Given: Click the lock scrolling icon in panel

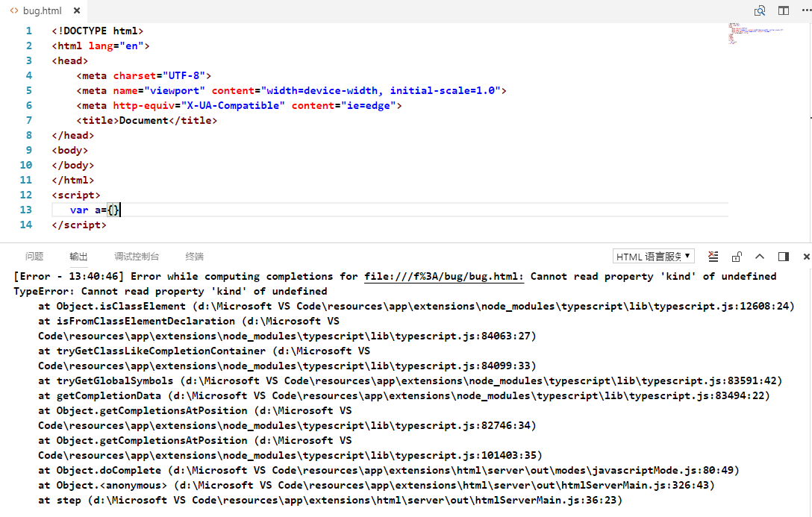Looking at the screenshot, I should point(737,256).
